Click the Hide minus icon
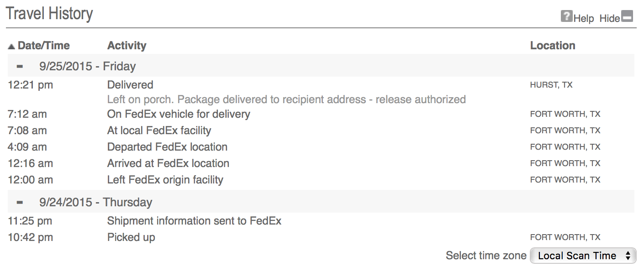Viewport: 644px width, 272px height. [x=627, y=17]
